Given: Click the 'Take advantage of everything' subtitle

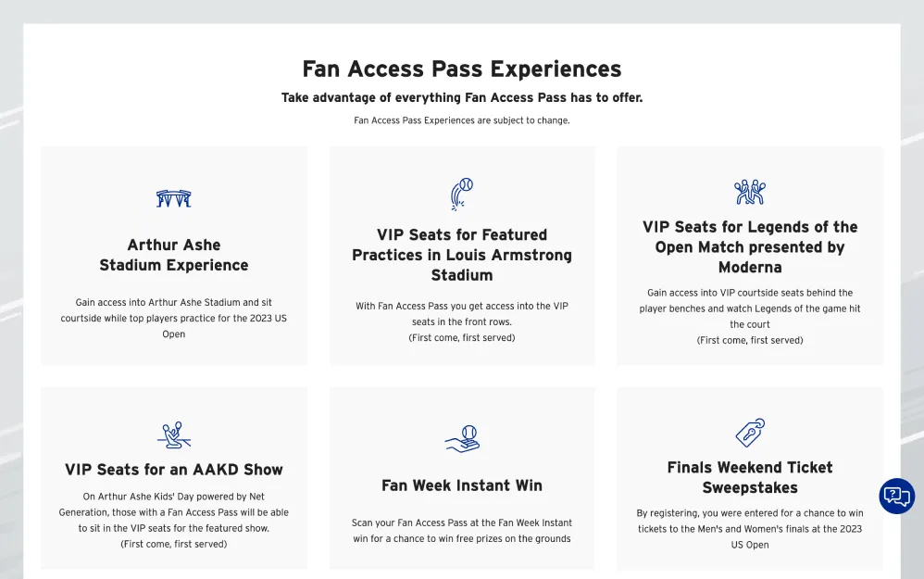Looking at the screenshot, I should click(x=462, y=97).
